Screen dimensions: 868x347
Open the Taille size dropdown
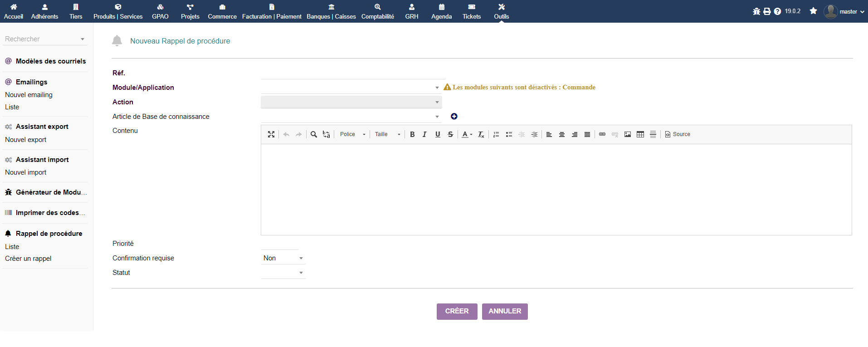388,134
